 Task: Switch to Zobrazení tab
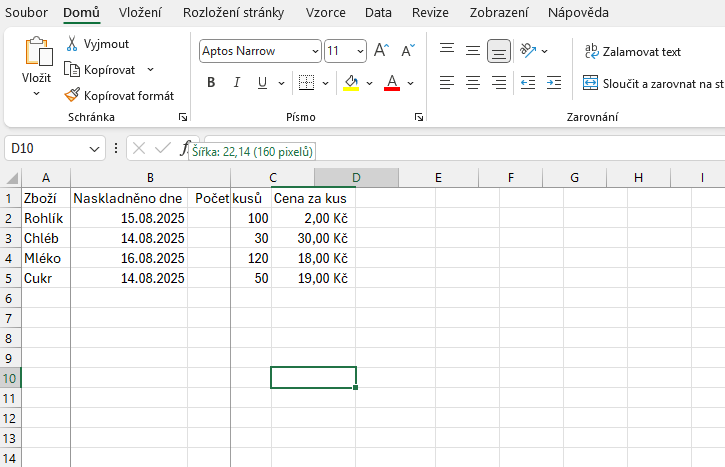[x=499, y=12]
